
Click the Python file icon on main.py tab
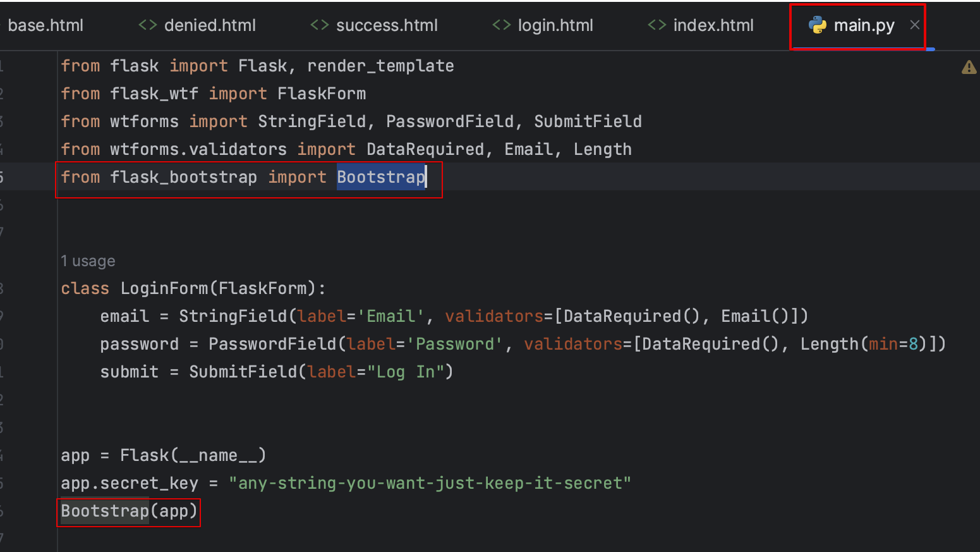coord(818,25)
